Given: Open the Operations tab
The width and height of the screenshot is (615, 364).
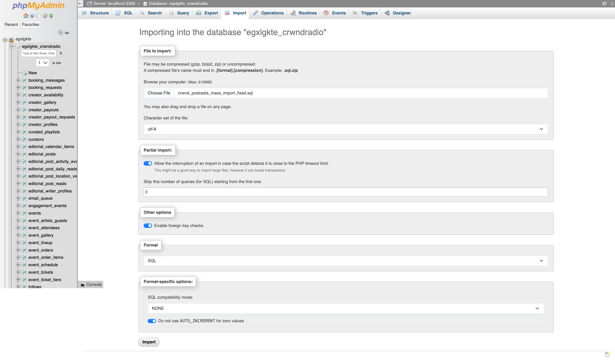Looking at the screenshot, I should (x=268, y=13).
